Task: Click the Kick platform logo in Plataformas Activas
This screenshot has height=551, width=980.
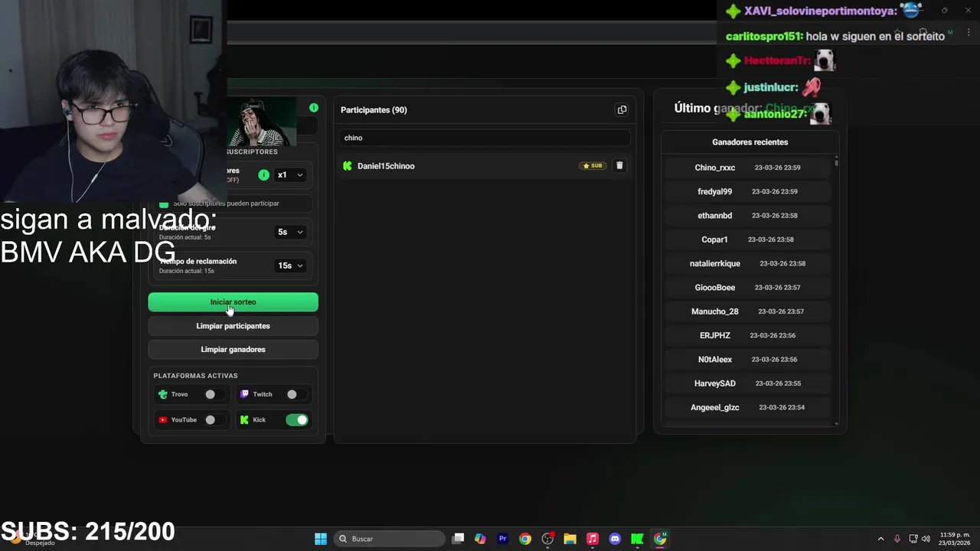Action: 244,419
